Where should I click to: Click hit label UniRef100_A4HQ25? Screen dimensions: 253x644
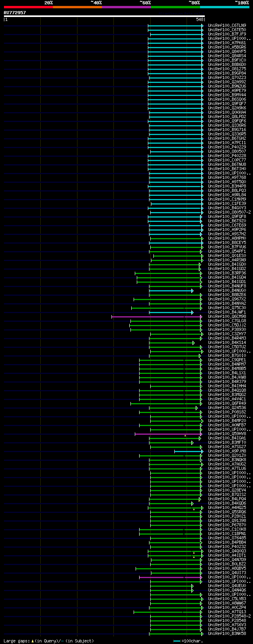(x=227, y=507)
